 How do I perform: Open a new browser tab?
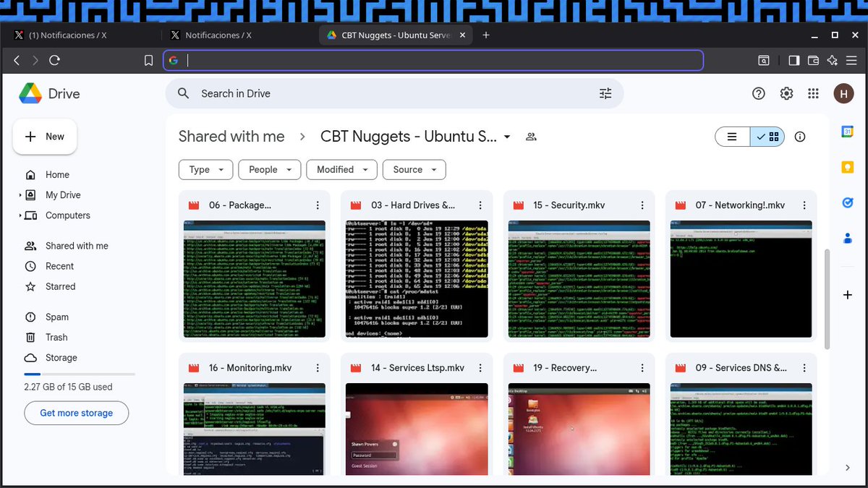coord(486,35)
